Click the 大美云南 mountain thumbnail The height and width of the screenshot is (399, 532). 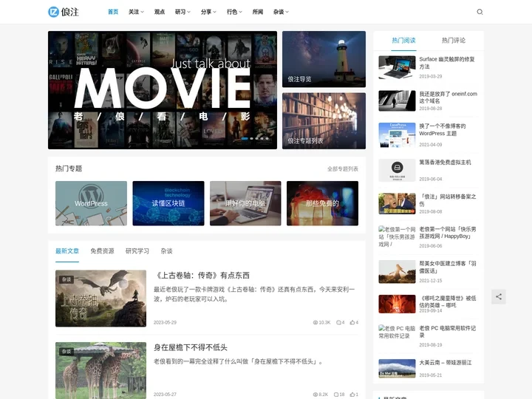point(397,368)
